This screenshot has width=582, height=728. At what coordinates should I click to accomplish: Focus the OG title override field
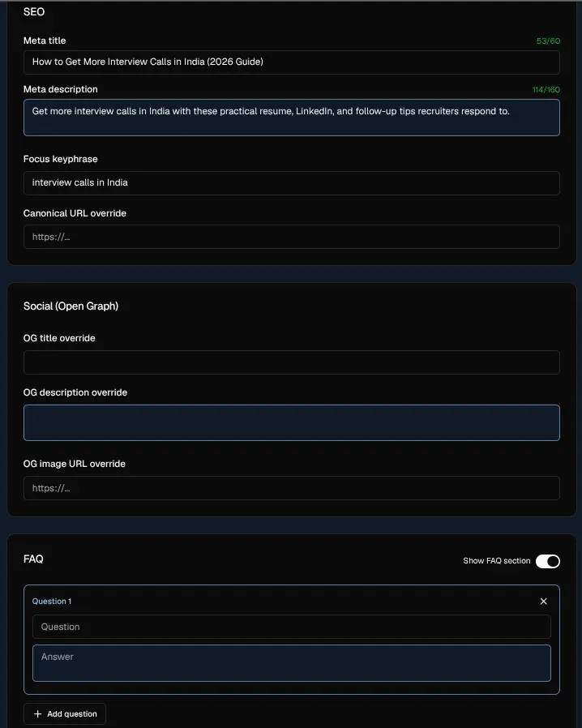pos(292,362)
